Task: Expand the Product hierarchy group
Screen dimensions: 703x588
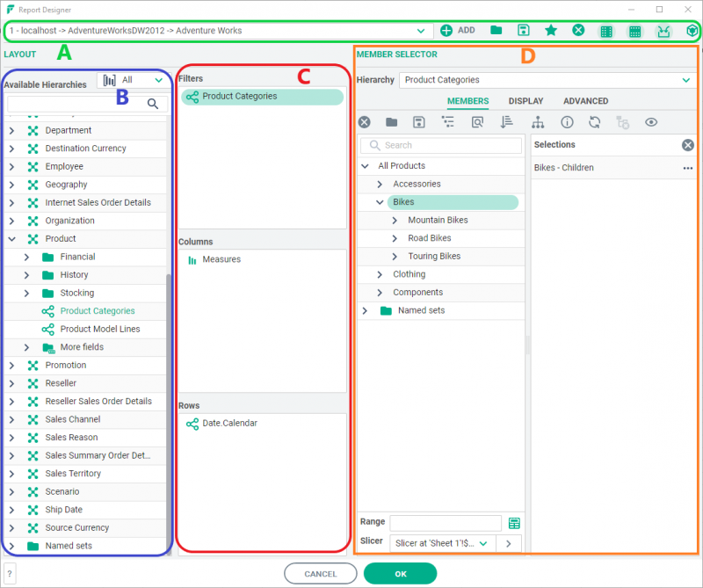Action: point(12,238)
